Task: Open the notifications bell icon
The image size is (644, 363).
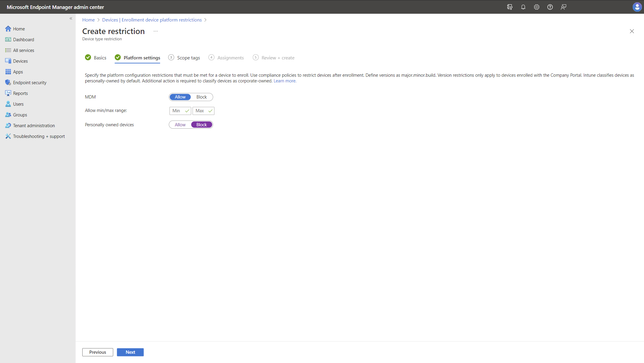Action: pos(523,7)
